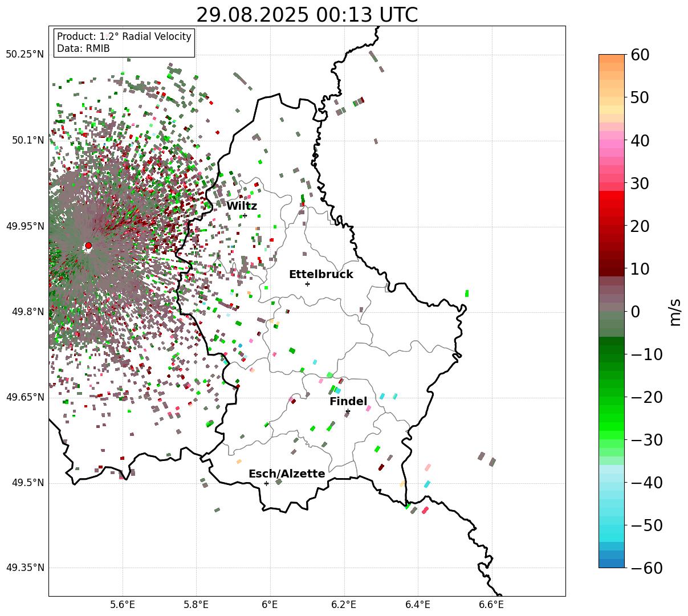Click the 30 tick label on colorbar

(641, 183)
